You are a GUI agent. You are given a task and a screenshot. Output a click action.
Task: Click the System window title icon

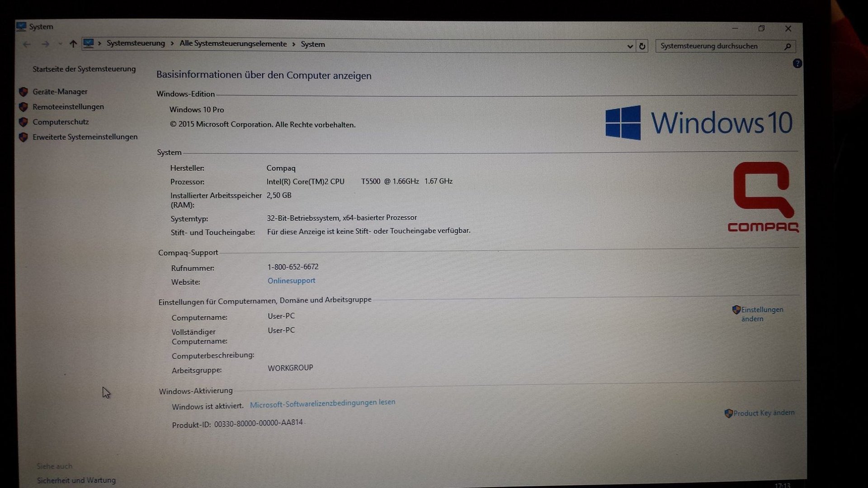point(21,26)
